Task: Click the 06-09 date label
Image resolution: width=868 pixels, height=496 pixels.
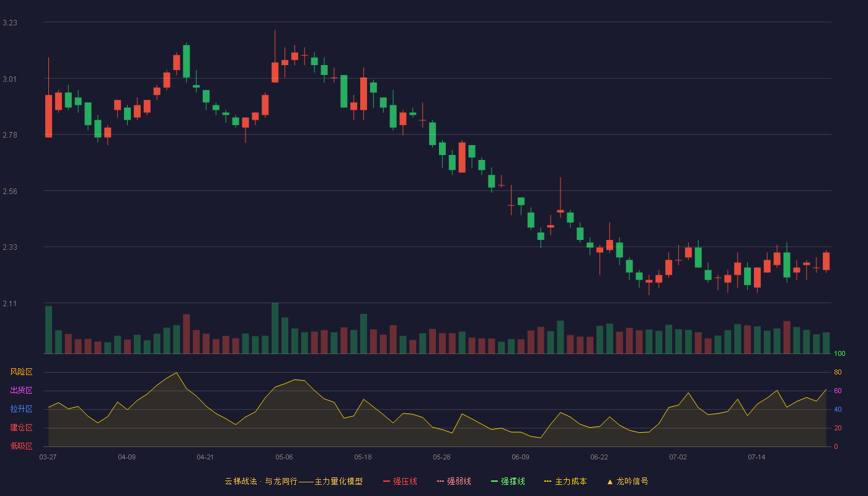Action: pyautogui.click(x=520, y=457)
